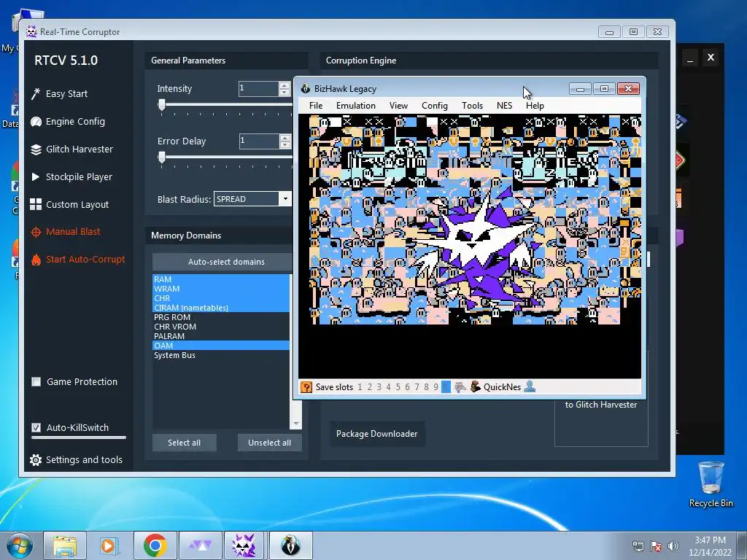Select the System Bus memory domain
The image size is (747, 560).
(220, 355)
